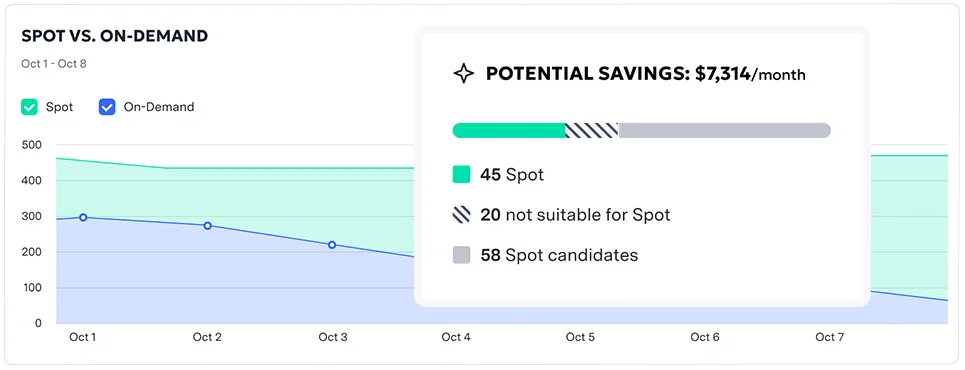Click the 58 Spot candidates label
Viewport: 965px width, 370px height.
[x=559, y=255]
